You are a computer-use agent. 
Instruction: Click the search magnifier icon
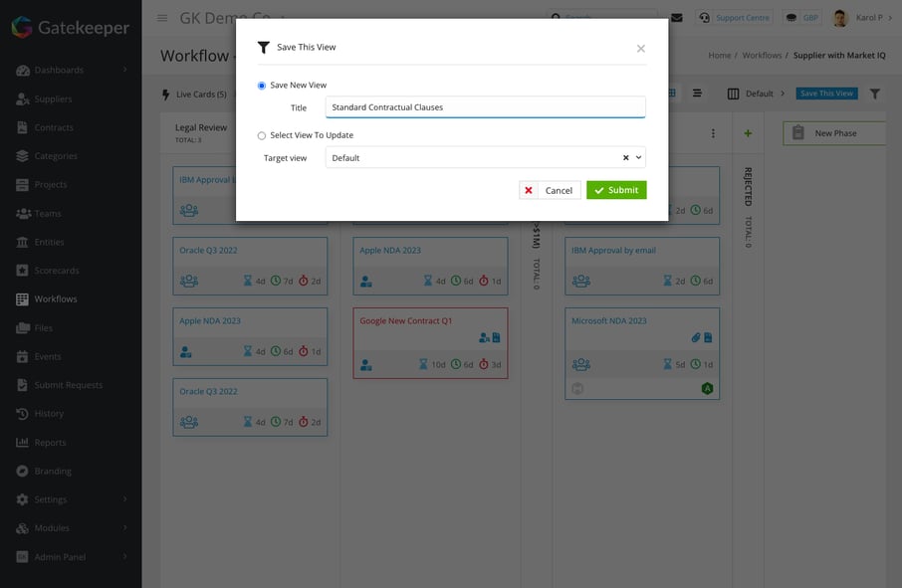[555, 18]
